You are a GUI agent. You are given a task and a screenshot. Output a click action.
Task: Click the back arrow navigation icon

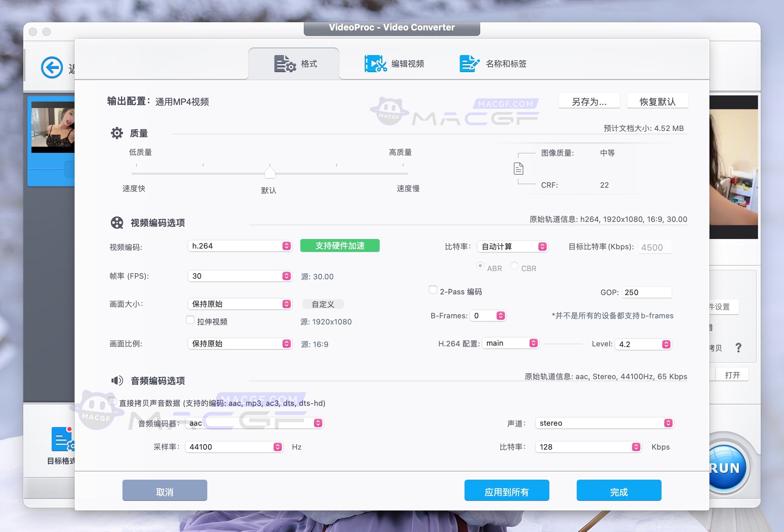click(x=51, y=67)
